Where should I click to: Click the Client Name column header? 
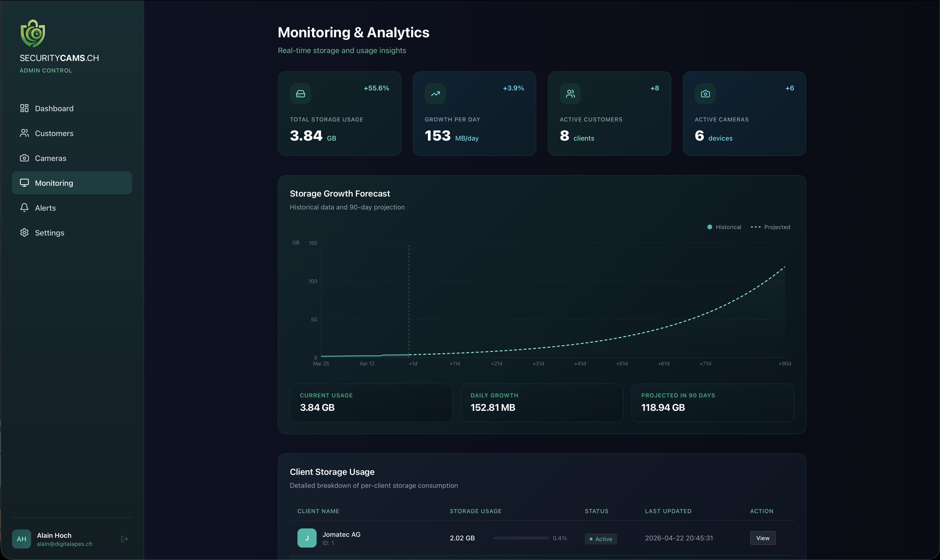318,511
